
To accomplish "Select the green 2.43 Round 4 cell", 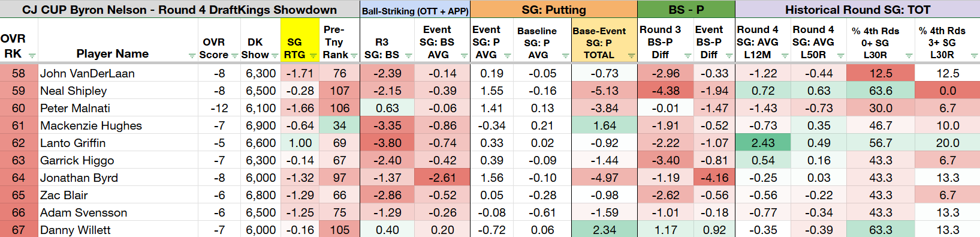I will (x=762, y=143).
